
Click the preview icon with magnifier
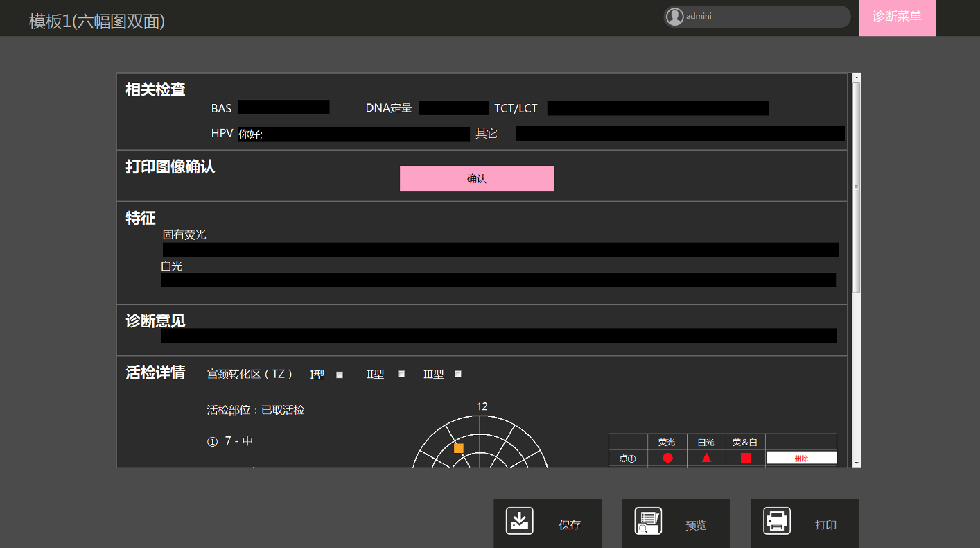point(648,521)
